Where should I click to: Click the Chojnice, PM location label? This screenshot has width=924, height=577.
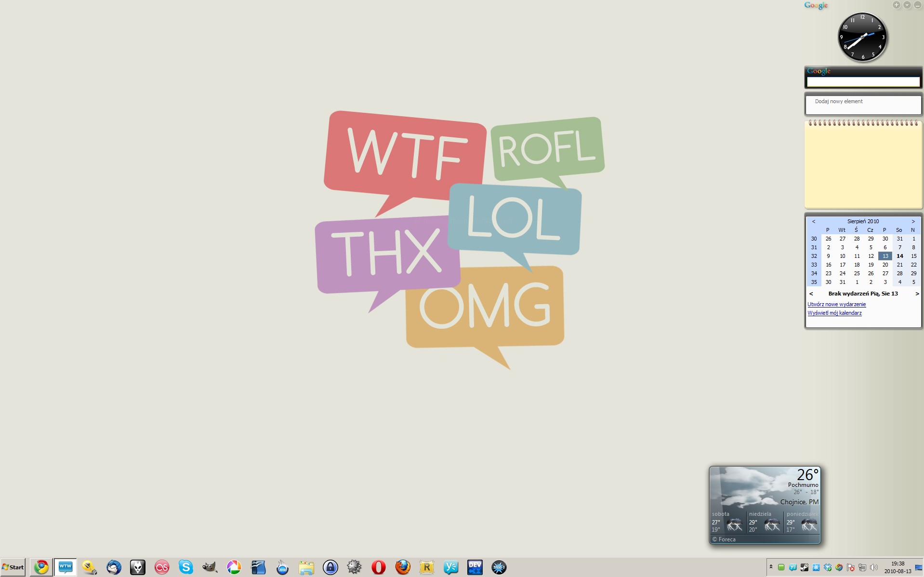pyautogui.click(x=799, y=502)
